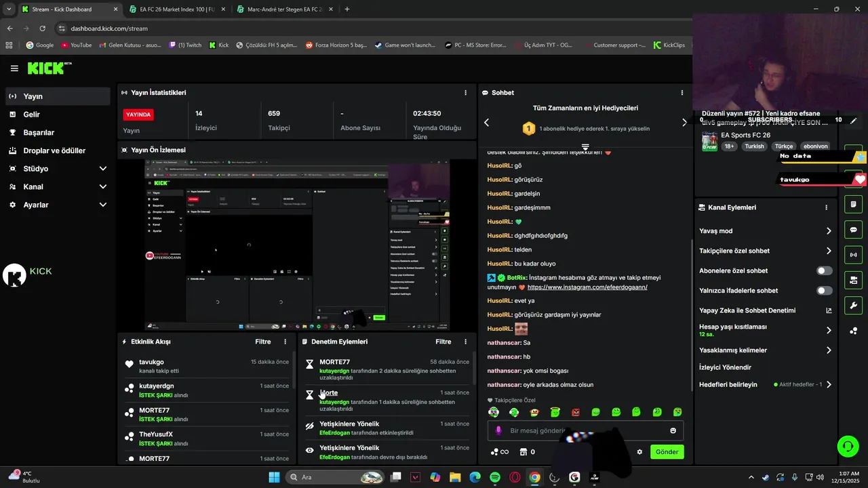Toggle Abonelere özel sohbet switch
The width and height of the screenshot is (868, 488).
click(824, 270)
